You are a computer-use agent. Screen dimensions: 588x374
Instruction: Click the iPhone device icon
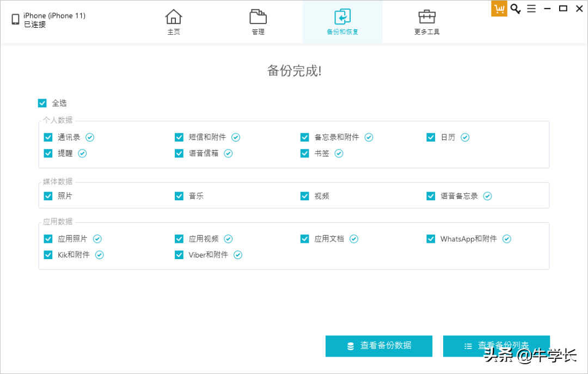point(15,20)
